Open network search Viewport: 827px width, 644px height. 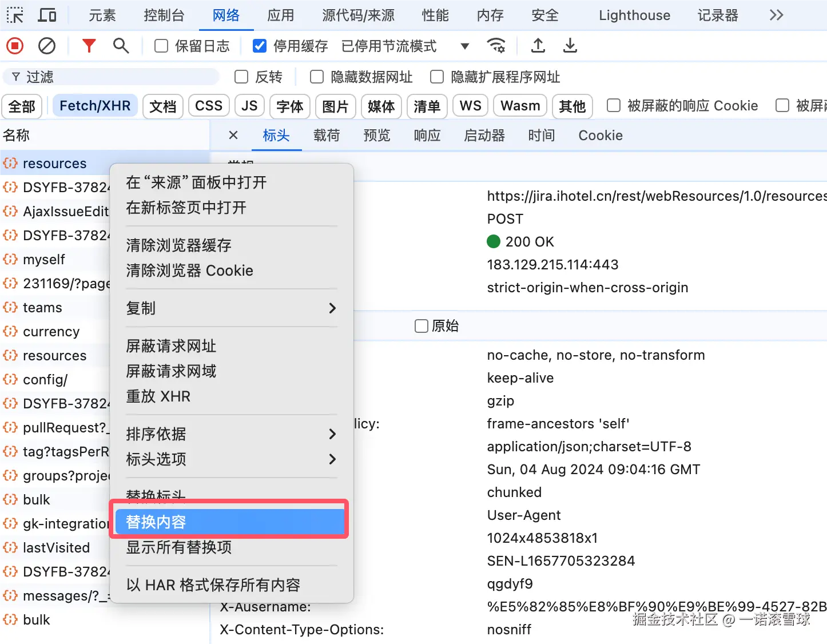121,46
